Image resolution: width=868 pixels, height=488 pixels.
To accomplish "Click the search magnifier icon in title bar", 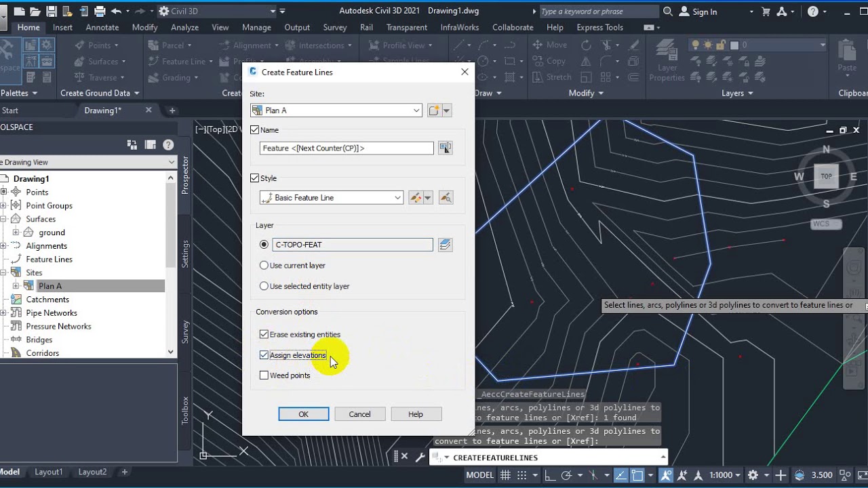I will click(668, 12).
